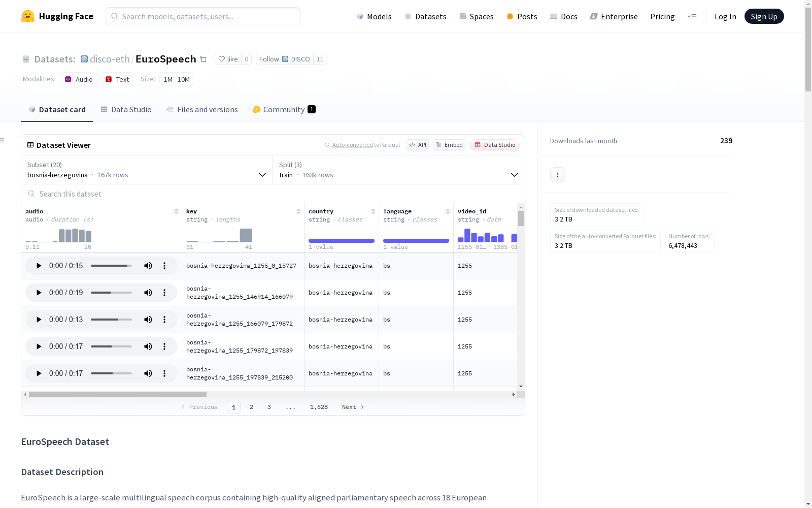This screenshot has height=508, width=812.
Task: Click the red Data Studio button
Action: tap(494, 145)
